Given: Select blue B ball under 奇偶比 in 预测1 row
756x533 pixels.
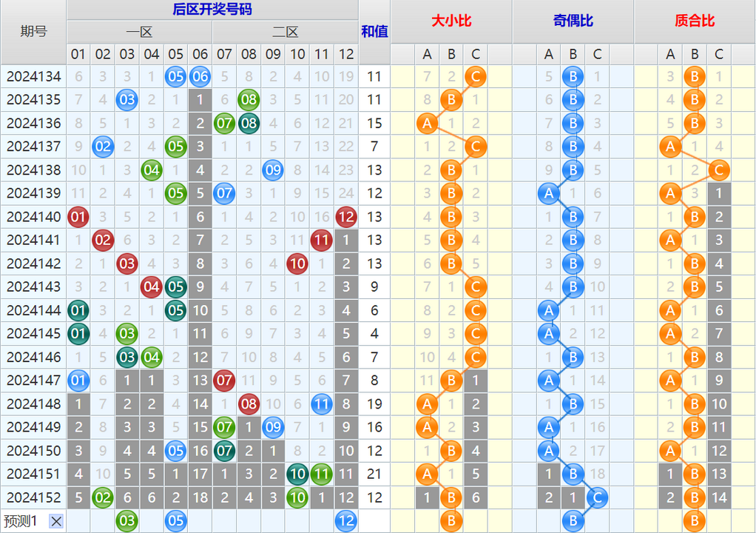Looking at the screenshot, I should coord(573,521).
